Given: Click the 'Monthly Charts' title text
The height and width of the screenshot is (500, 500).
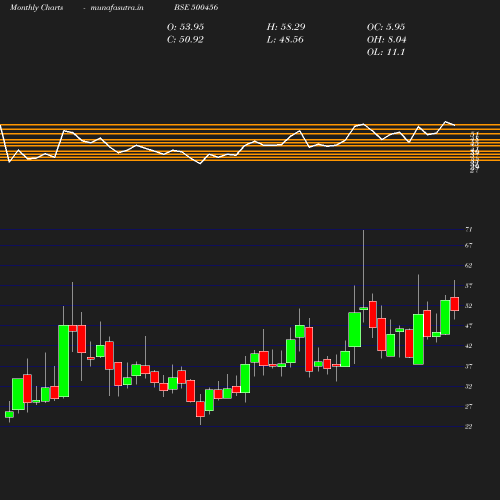Looking at the screenshot, I should click(37, 7).
